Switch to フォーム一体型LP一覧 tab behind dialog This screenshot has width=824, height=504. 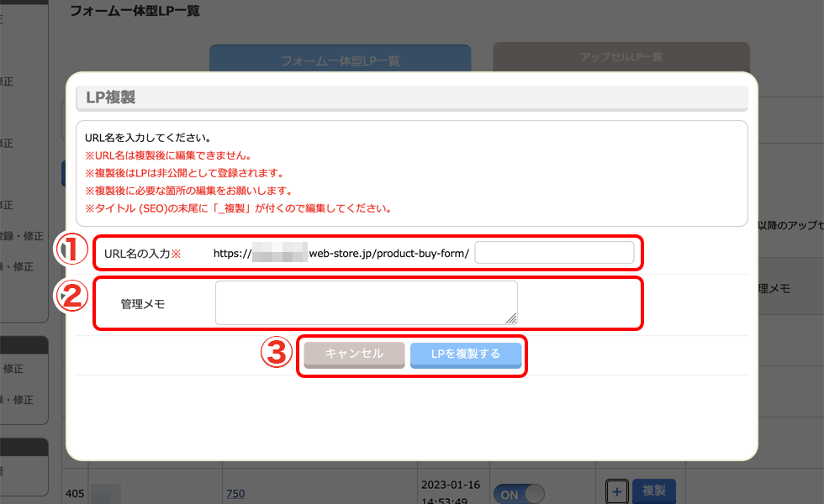[340, 59]
